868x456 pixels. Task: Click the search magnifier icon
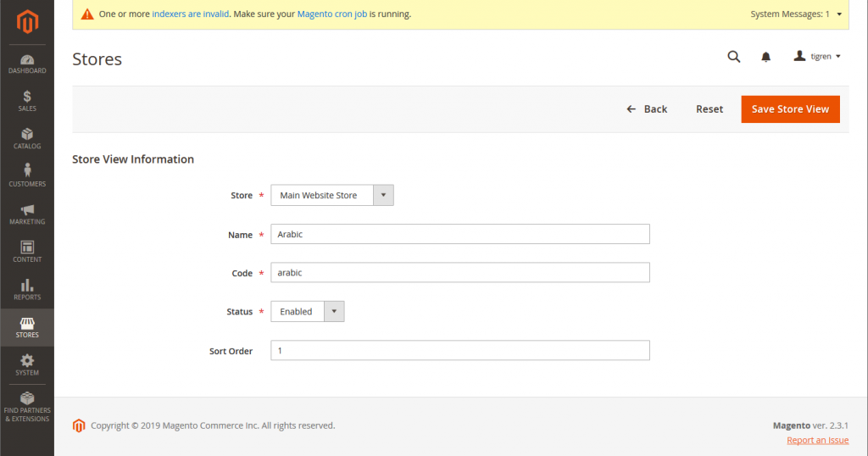(x=733, y=57)
